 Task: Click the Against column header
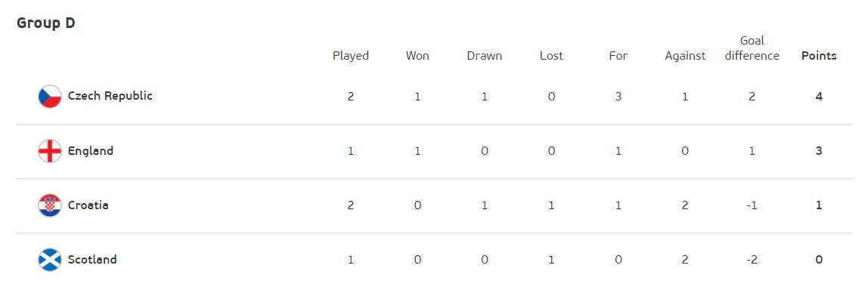click(x=685, y=56)
